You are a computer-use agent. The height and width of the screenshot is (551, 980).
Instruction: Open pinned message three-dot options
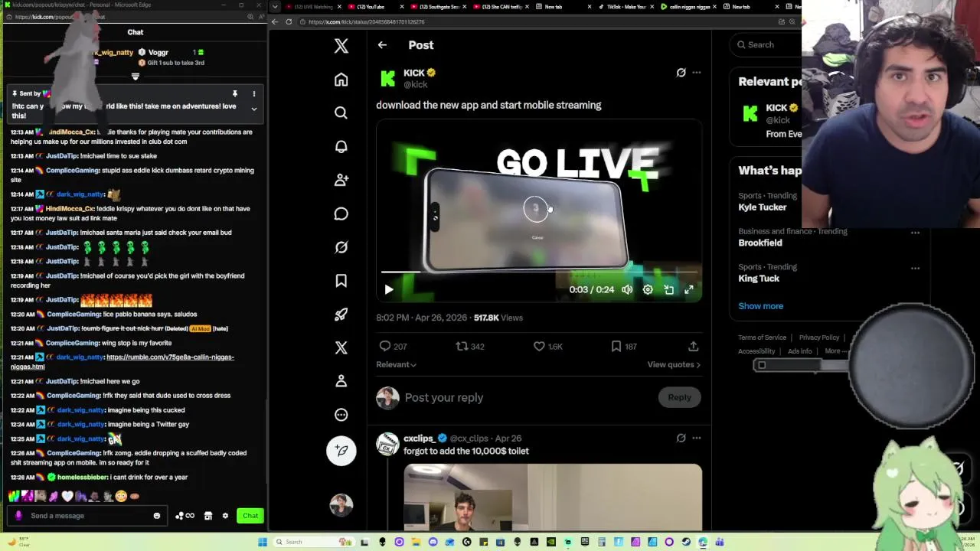click(254, 94)
